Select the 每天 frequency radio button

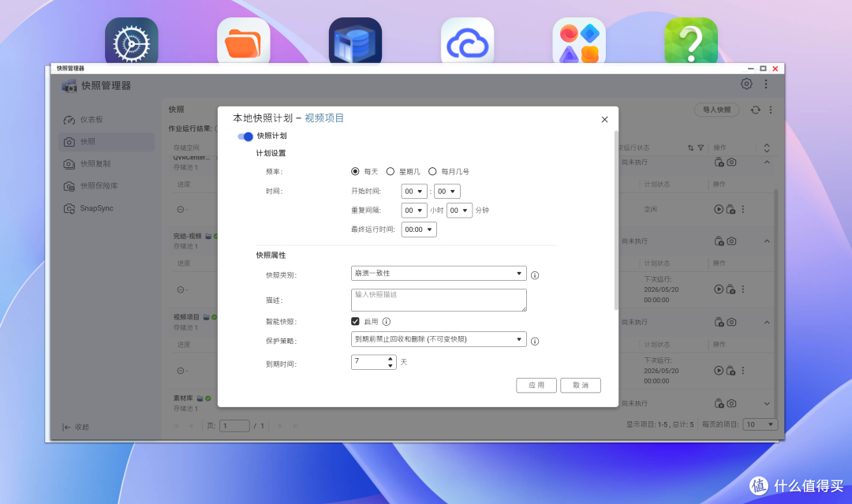tap(355, 171)
